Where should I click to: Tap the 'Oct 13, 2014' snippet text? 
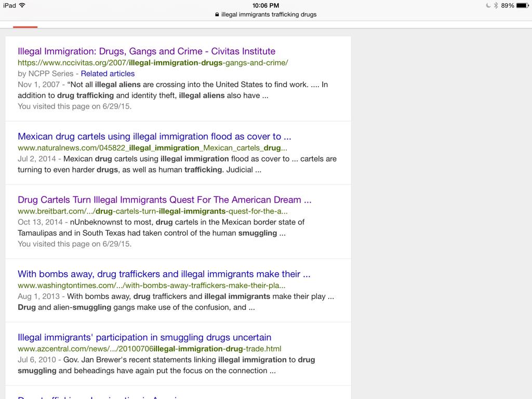click(161, 228)
